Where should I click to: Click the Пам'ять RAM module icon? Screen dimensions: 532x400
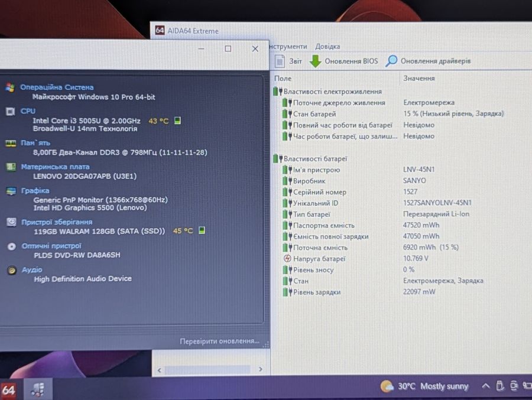point(11,144)
